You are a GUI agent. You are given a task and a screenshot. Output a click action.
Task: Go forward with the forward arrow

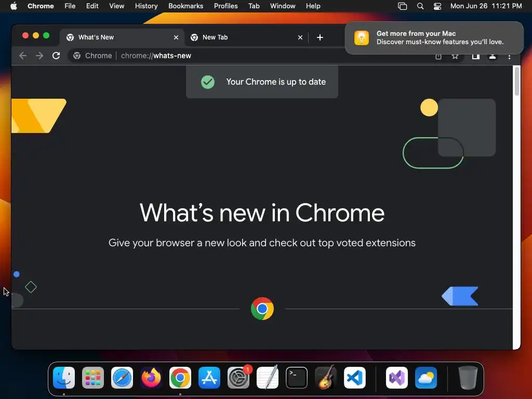point(39,56)
